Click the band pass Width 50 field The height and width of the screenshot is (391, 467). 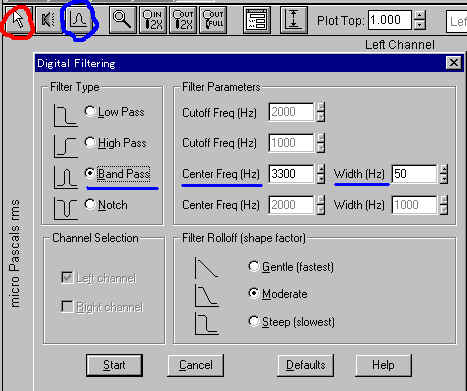[414, 174]
